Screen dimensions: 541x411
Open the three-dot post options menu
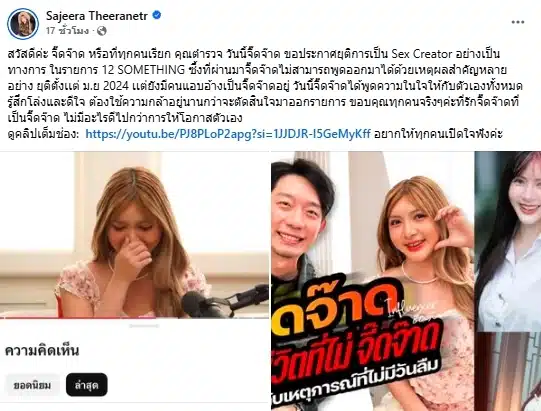518,22
